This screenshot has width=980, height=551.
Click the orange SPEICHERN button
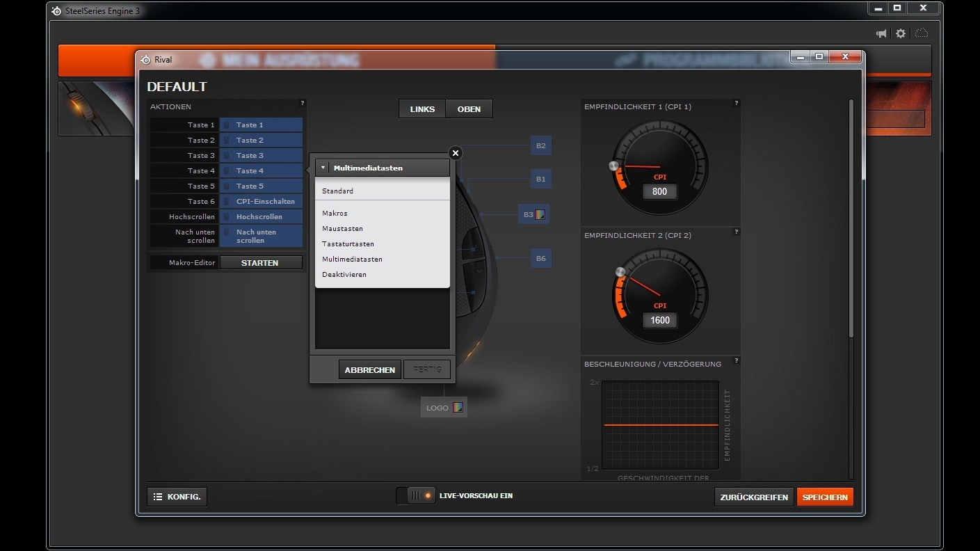[825, 497]
